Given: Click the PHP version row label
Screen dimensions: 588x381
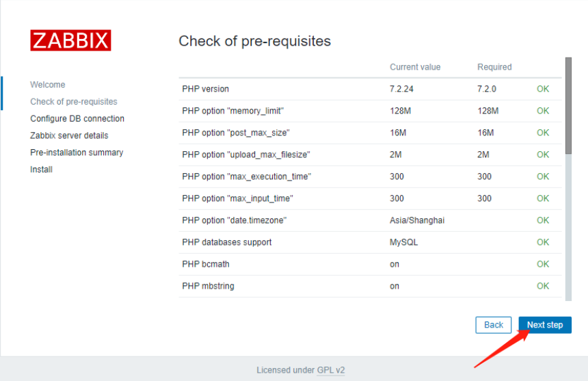Looking at the screenshot, I should click(206, 89).
